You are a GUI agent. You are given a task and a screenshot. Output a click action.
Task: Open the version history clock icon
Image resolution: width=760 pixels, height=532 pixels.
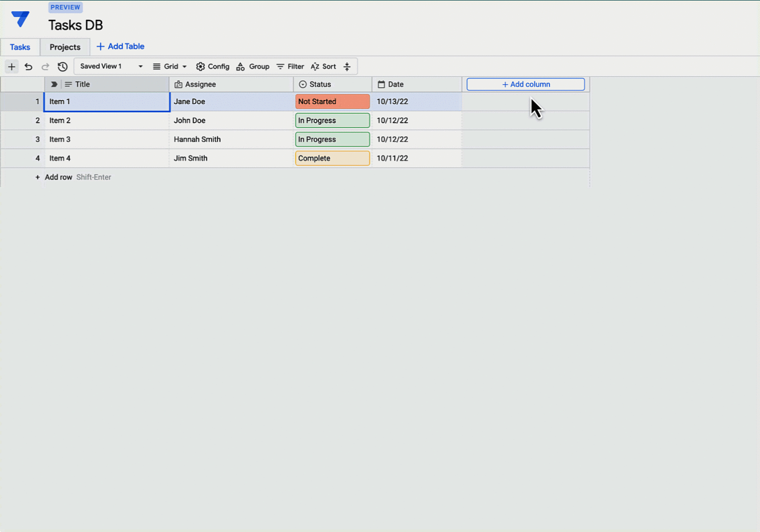click(x=62, y=66)
